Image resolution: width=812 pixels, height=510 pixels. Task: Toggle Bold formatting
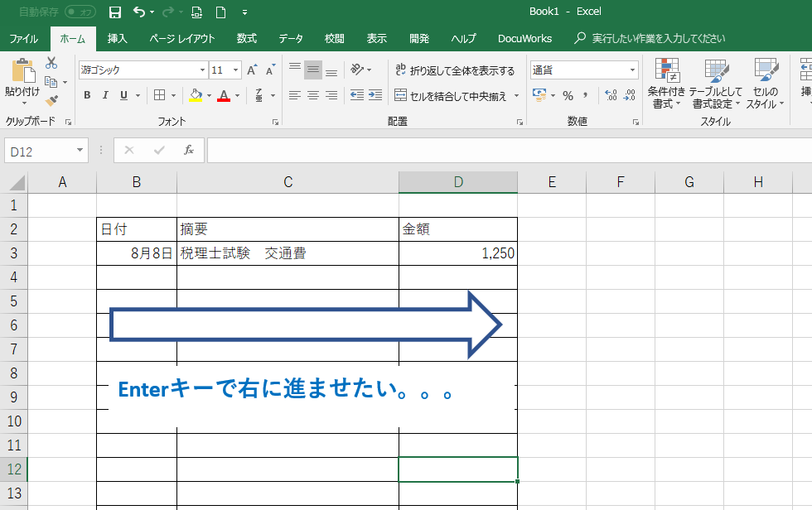87,95
